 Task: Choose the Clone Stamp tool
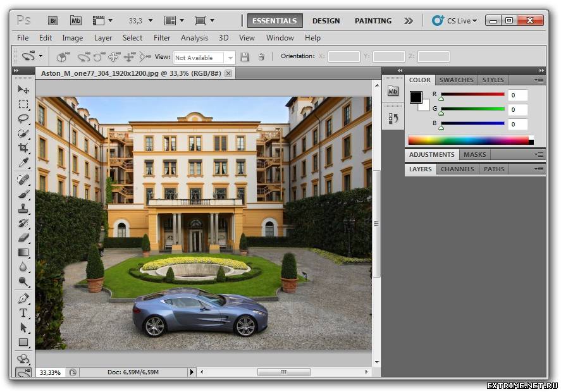tap(23, 209)
